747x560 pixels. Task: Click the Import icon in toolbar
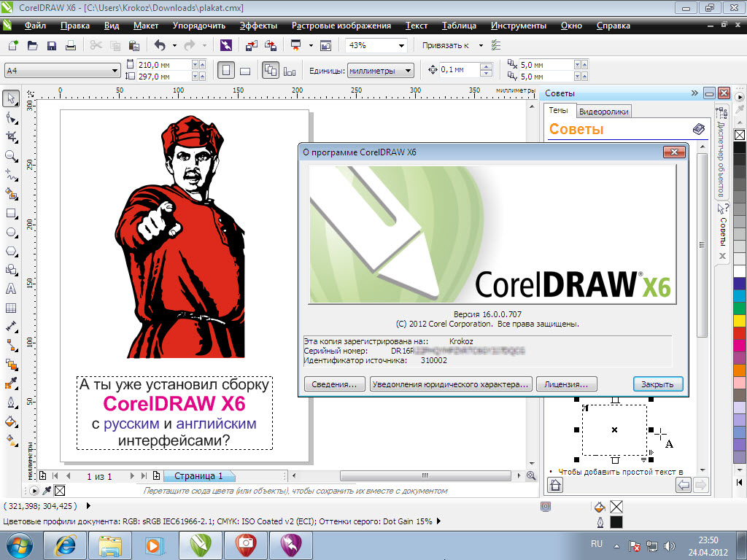251,45
